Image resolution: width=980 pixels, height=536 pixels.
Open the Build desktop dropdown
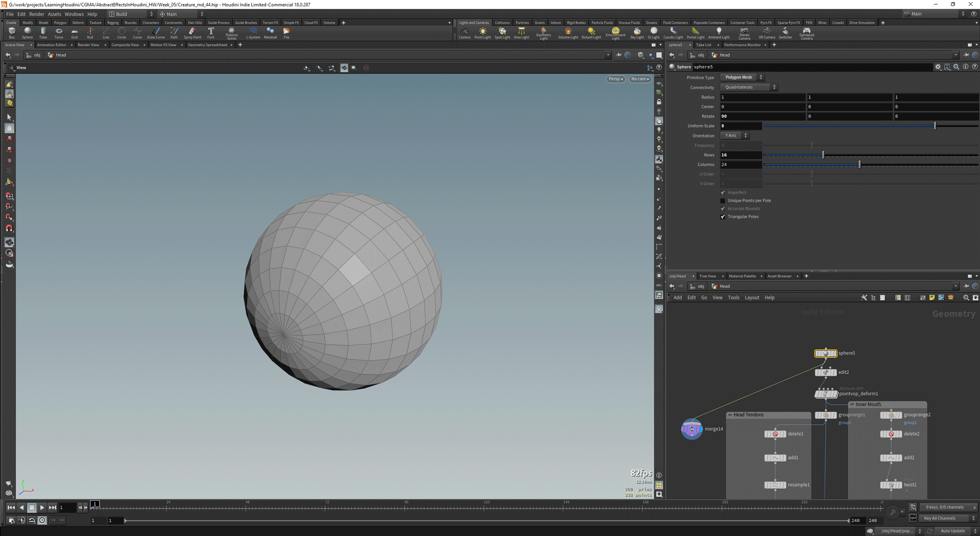[x=131, y=14]
